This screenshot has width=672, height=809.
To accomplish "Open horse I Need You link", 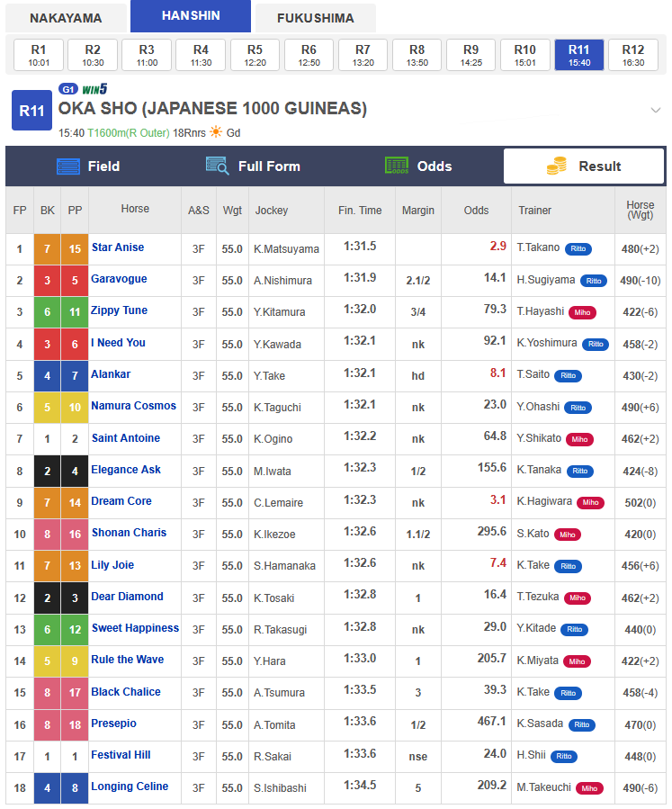I will [x=118, y=343].
